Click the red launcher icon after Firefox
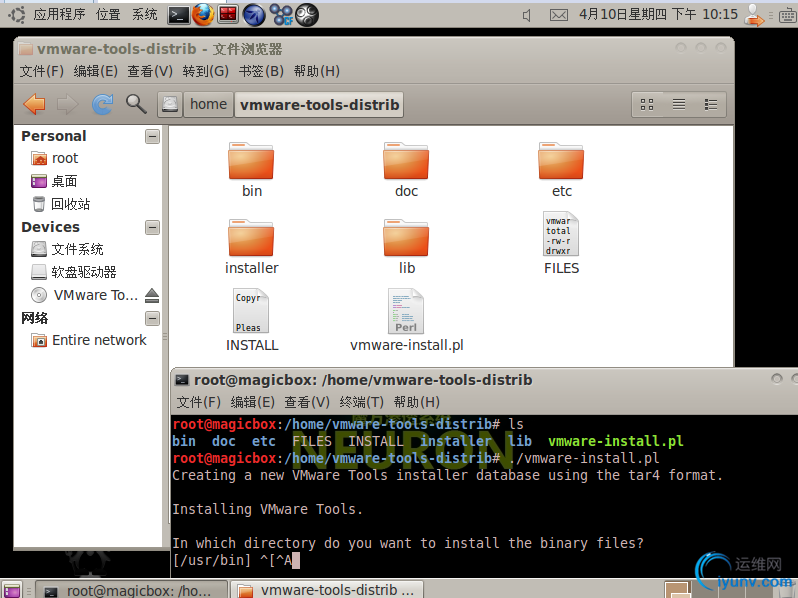 pyautogui.click(x=228, y=15)
